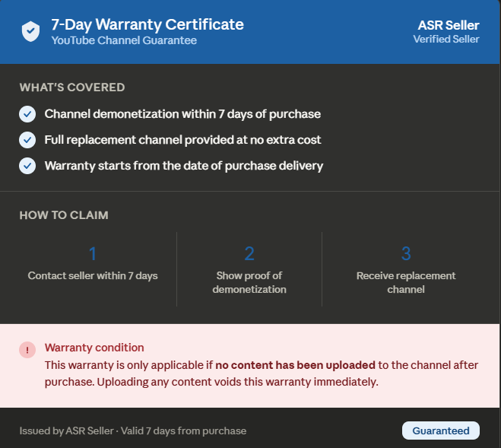Select step number 2 in How to Claim
Viewport: 501px width, 448px height.
coord(249,253)
